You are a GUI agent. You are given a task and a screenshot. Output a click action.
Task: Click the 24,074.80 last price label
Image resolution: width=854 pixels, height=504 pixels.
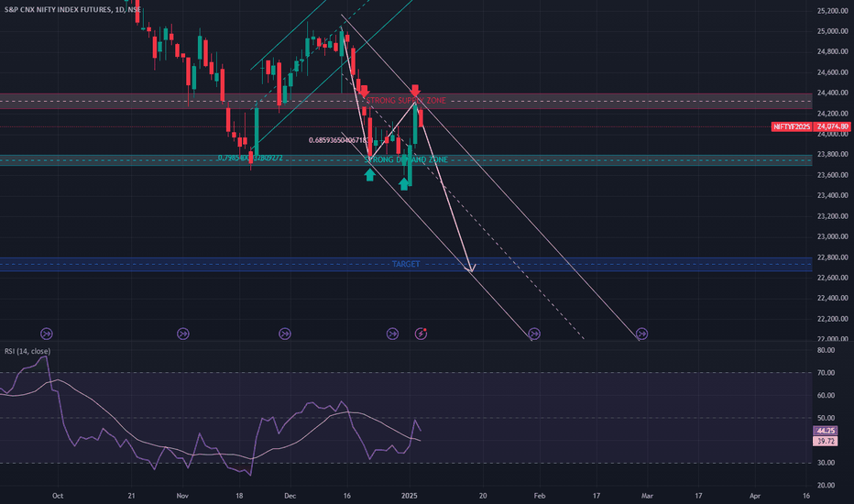coord(833,126)
